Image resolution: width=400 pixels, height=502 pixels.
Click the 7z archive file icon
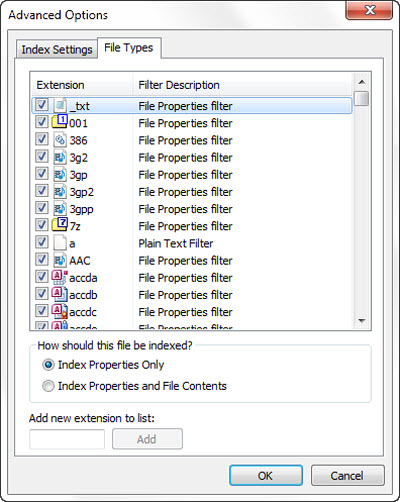click(x=60, y=225)
